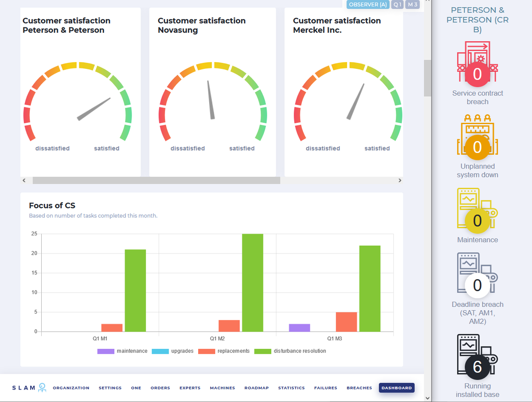This screenshot has height=402, width=532.
Task: Click the main page vertical scrollbar thumb
Action: [427, 78]
